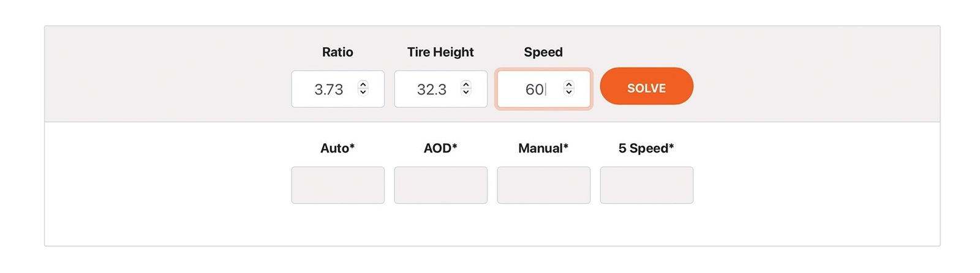Click inside the Speed field showing 60

pyautogui.click(x=543, y=89)
